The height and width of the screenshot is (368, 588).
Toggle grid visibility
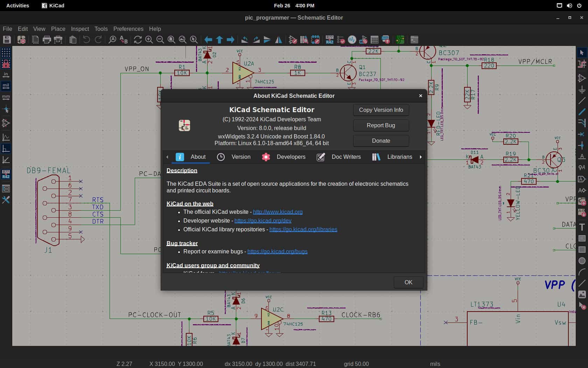tap(6, 52)
